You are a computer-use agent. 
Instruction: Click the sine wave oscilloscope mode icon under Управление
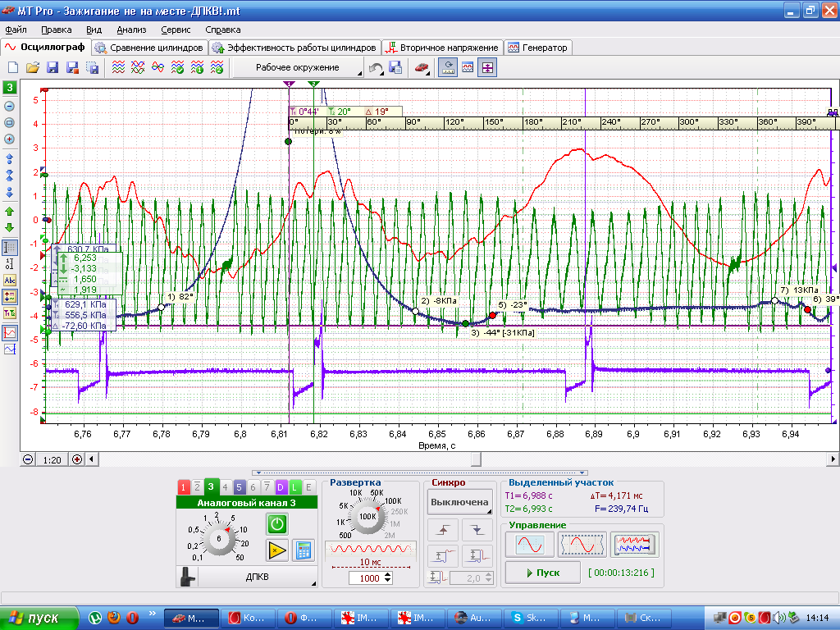pos(529,545)
